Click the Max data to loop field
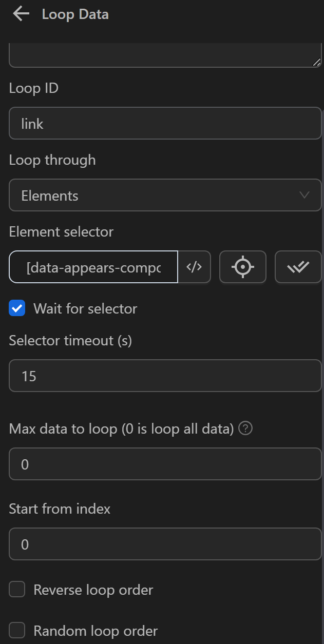 pyautogui.click(x=165, y=464)
